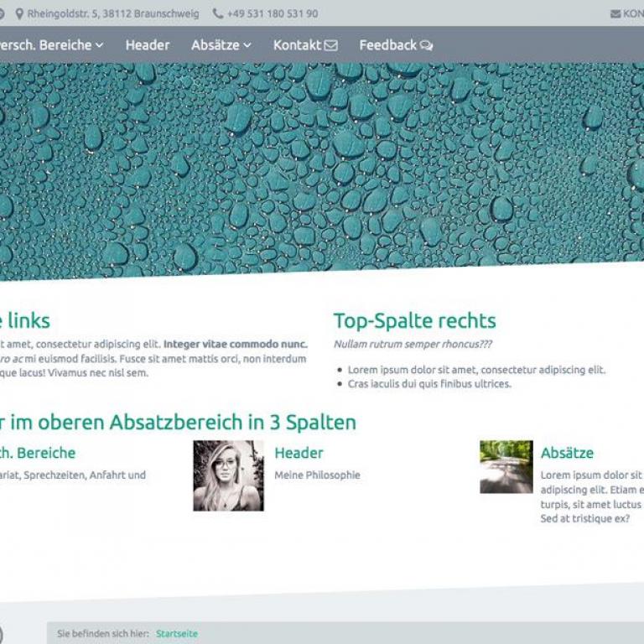Follow the Startseite breadcrumb link
Screen dimensions: 644x644
click(177, 634)
